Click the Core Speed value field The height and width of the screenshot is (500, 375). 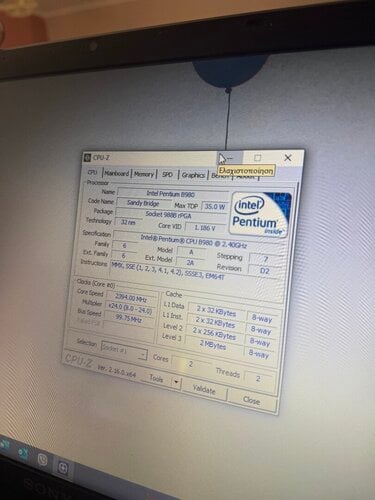131,297
